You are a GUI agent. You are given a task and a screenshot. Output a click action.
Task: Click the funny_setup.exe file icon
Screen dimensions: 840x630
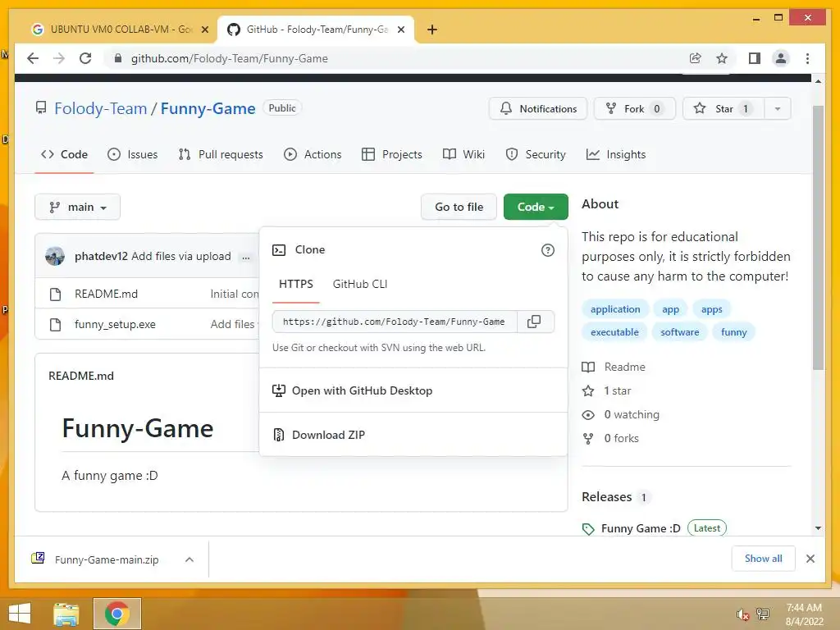pyautogui.click(x=55, y=325)
